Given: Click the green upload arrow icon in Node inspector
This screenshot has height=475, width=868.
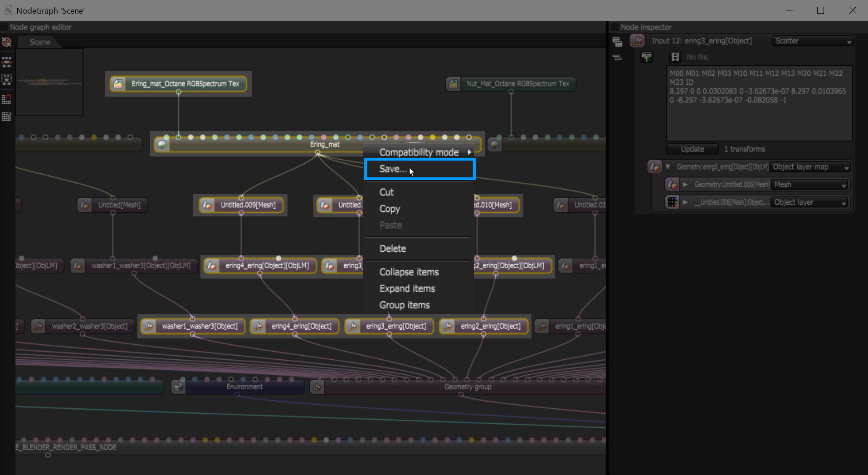Looking at the screenshot, I should coord(647,57).
